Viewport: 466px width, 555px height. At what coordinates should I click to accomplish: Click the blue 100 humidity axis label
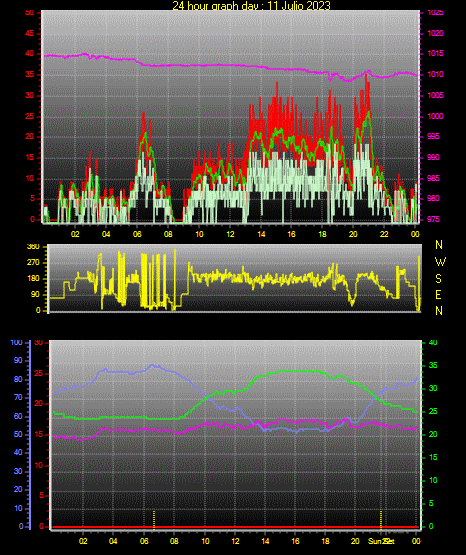17,343
